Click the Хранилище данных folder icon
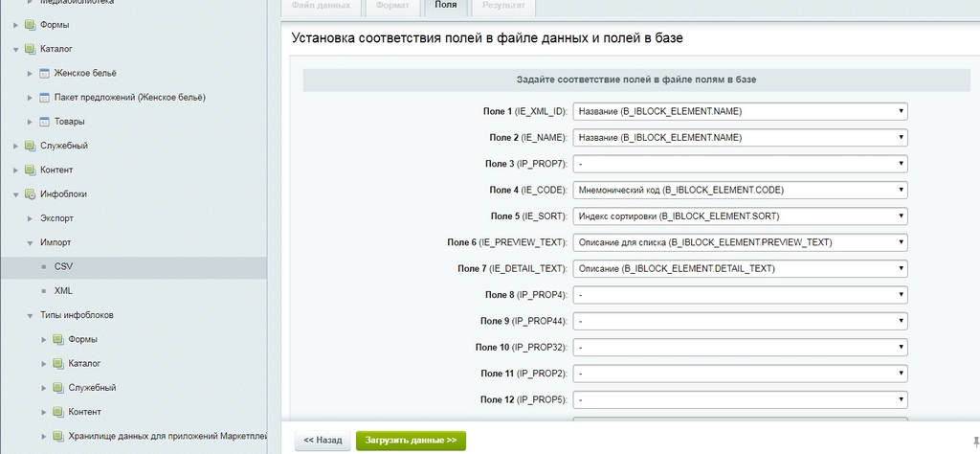 point(58,436)
